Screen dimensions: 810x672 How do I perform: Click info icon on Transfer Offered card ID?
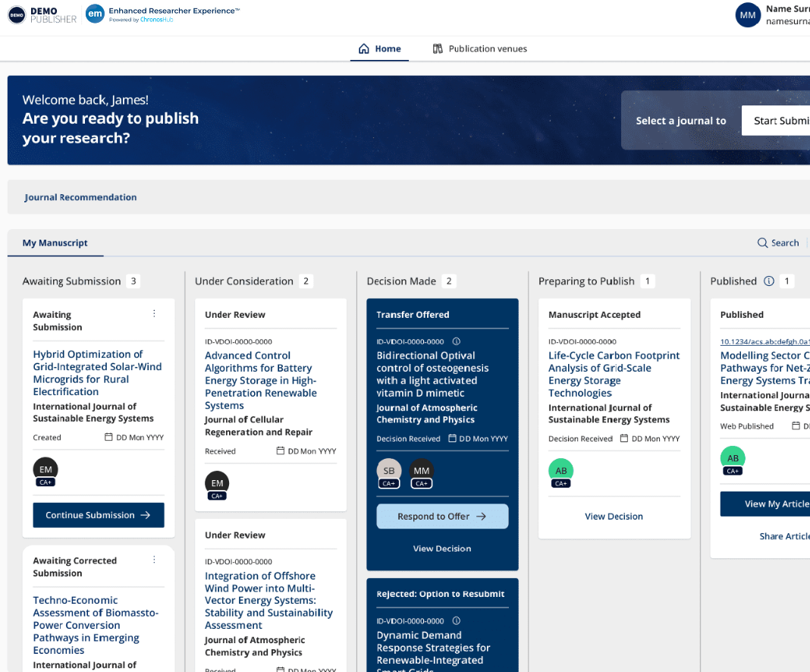(456, 341)
